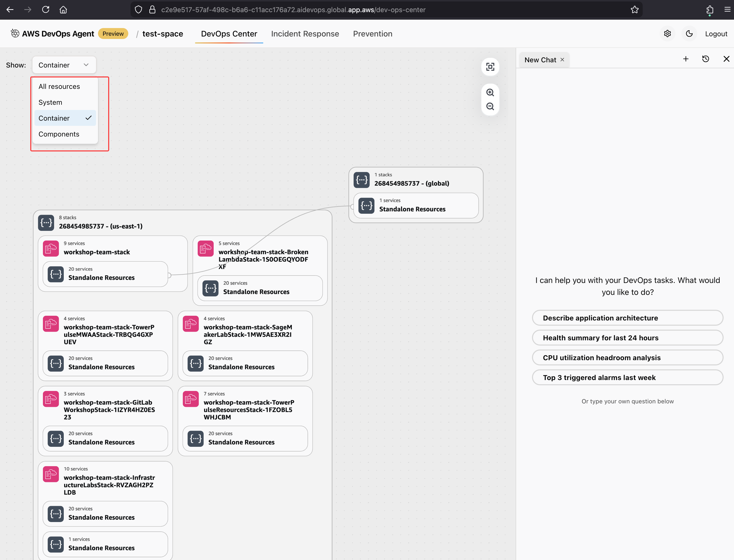This screenshot has height=560, width=734.
Task: Open the Show dropdown chevron
Action: coord(86,65)
